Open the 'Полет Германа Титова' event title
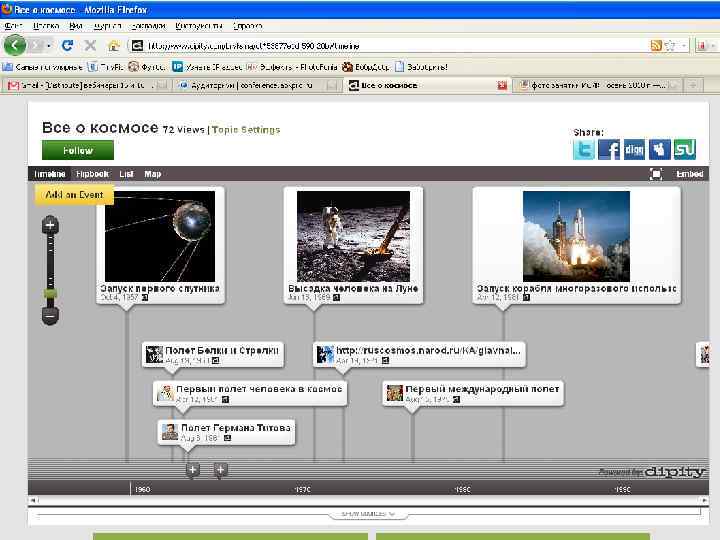Screen dimensions: 720x540 coord(236,428)
